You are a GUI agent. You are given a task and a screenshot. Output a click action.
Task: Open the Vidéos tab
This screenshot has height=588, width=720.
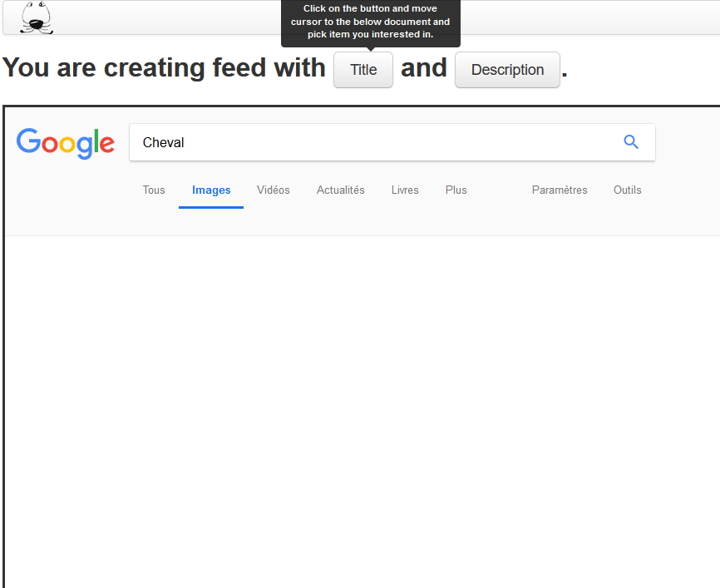coord(274,190)
